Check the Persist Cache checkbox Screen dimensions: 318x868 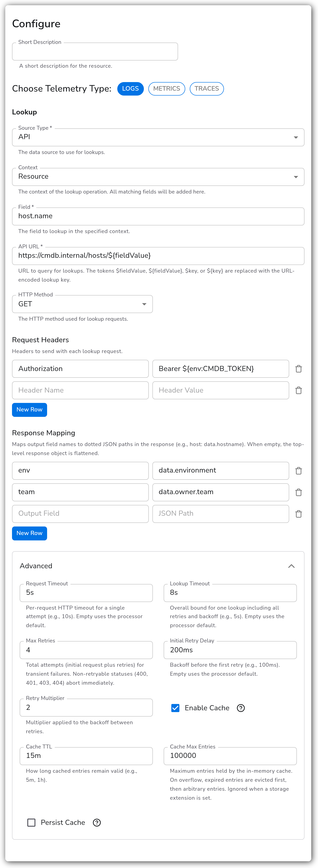pyautogui.click(x=31, y=822)
